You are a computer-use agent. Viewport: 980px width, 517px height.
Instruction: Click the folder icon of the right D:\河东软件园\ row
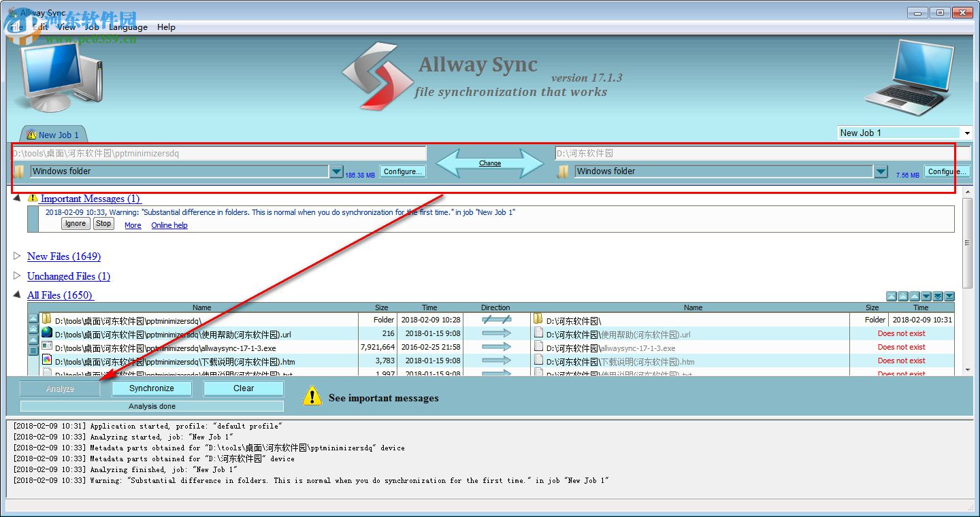[x=538, y=319]
